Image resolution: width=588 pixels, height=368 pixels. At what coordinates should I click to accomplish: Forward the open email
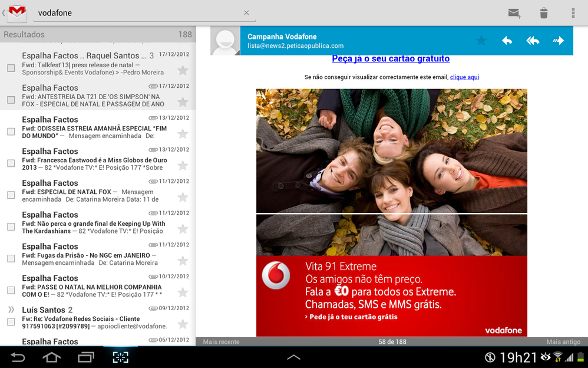click(558, 41)
